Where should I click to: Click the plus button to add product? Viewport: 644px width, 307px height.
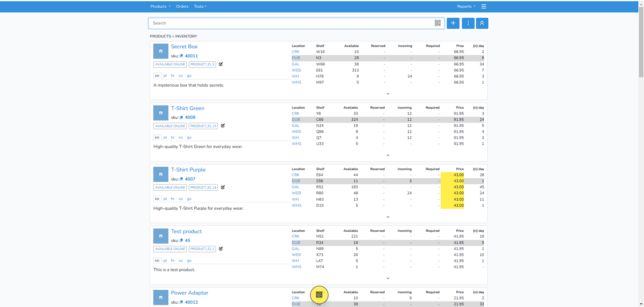[x=453, y=23]
